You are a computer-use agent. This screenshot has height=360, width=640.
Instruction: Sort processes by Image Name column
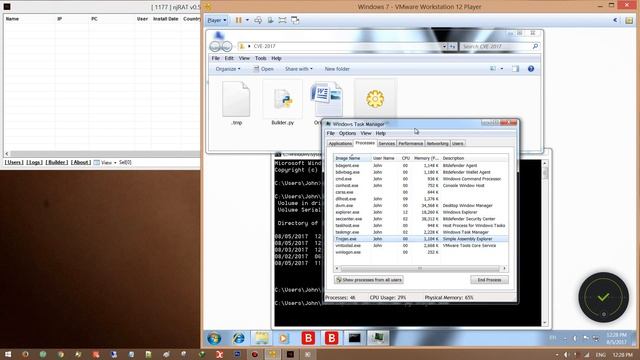[x=352, y=158]
